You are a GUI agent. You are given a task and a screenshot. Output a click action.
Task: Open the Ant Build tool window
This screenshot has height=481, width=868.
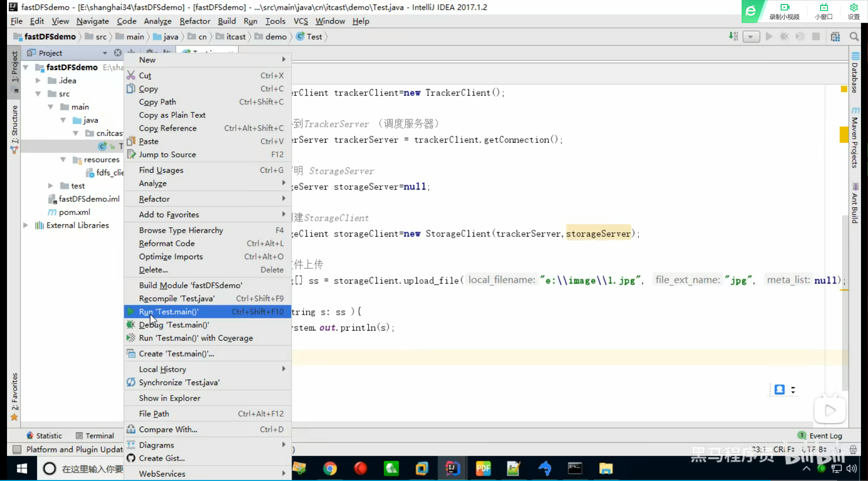click(x=855, y=203)
